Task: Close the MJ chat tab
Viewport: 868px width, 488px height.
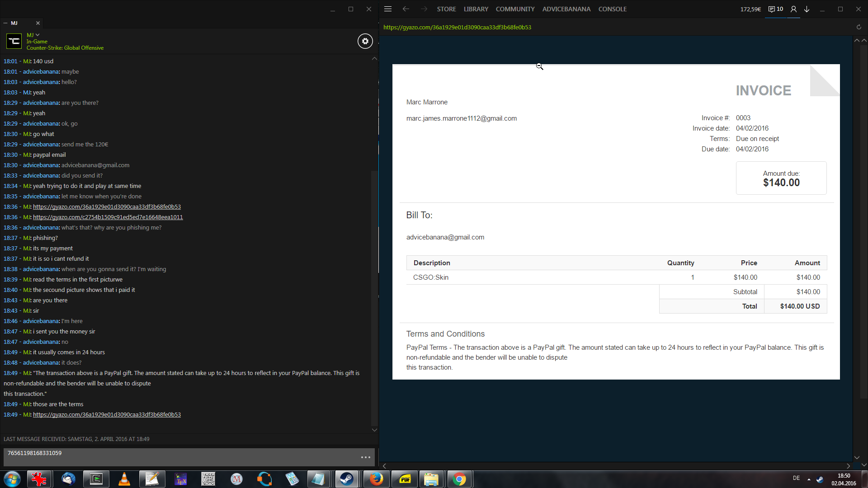Action: click(x=38, y=23)
